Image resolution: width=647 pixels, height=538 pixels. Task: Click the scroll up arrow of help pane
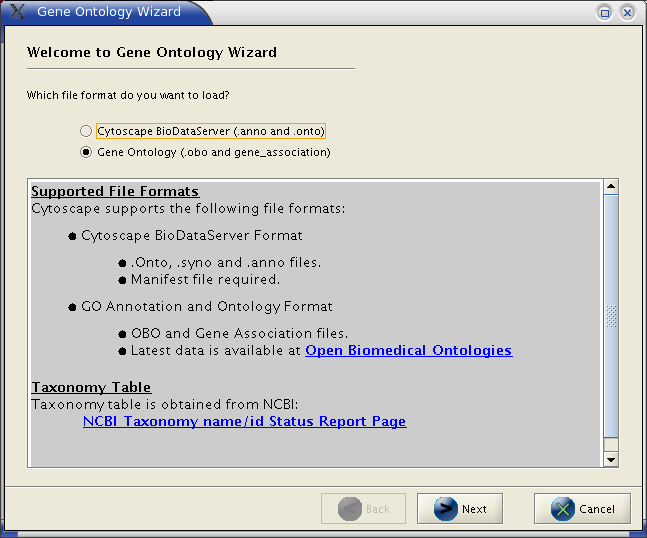point(611,186)
